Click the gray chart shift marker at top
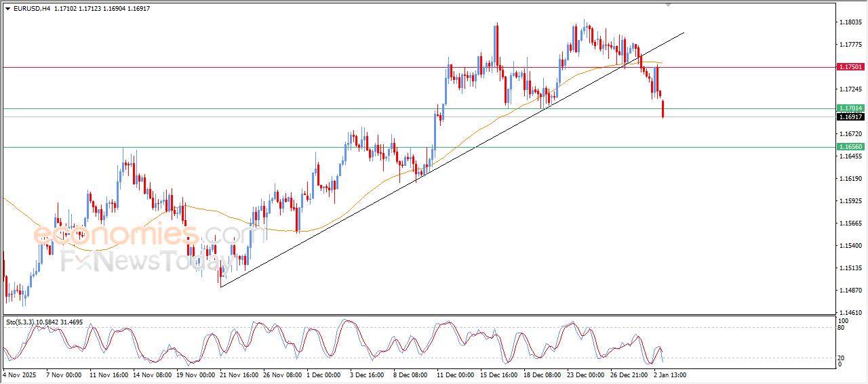The width and height of the screenshot is (868, 384). tap(669, 5)
